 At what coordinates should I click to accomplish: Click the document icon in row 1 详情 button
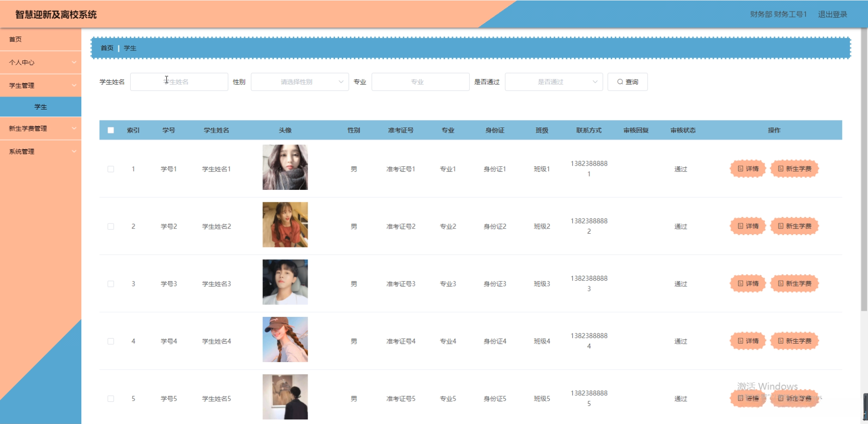pyautogui.click(x=741, y=169)
